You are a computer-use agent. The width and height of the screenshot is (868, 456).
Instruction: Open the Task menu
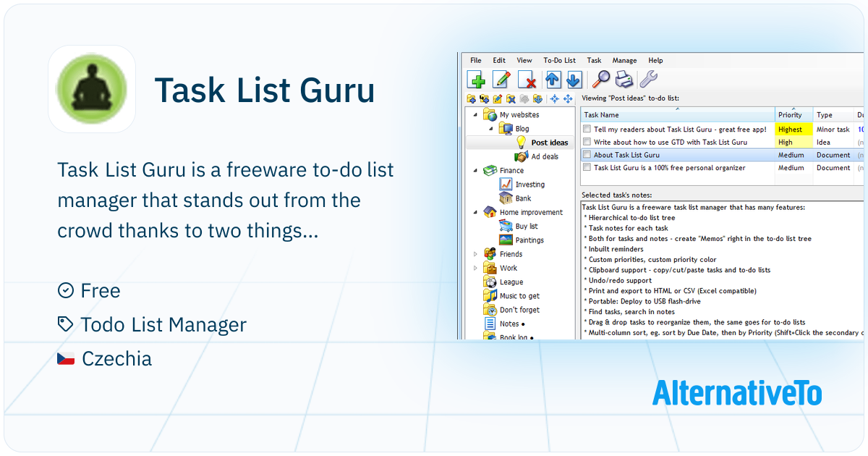pyautogui.click(x=594, y=60)
